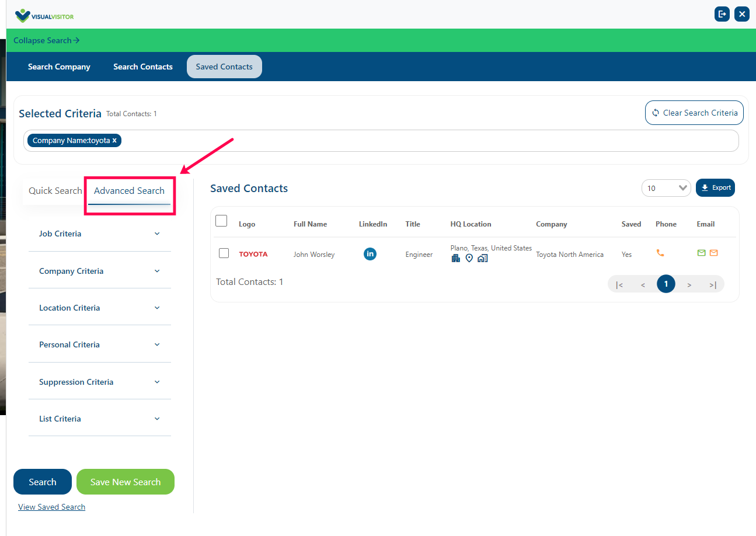Check the John Worsley row checkbox

click(224, 253)
